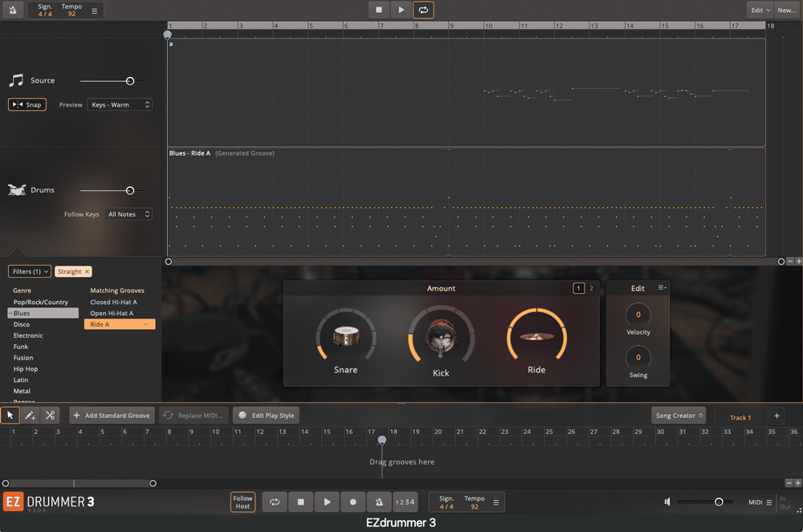Select the Funk genre
Image resolution: width=803 pixels, height=532 pixels.
[21, 347]
